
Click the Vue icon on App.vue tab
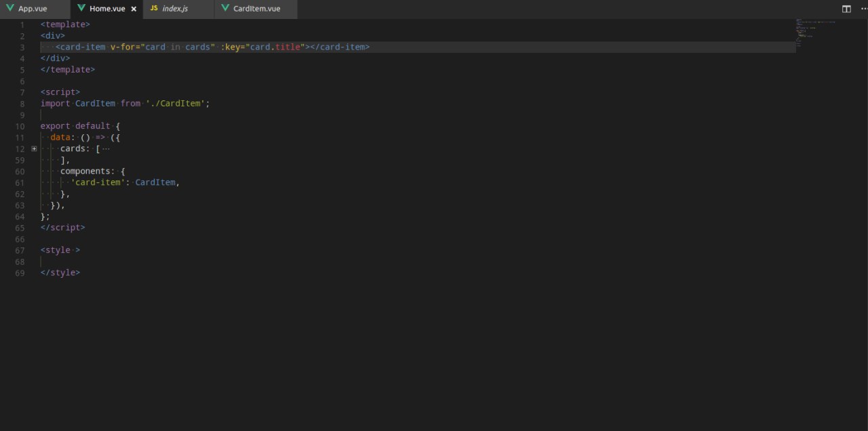(x=10, y=9)
